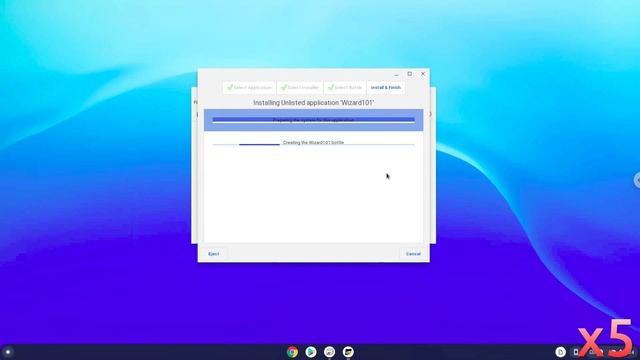
Task: Click the Preparing the system progress bar
Action: tap(313, 120)
